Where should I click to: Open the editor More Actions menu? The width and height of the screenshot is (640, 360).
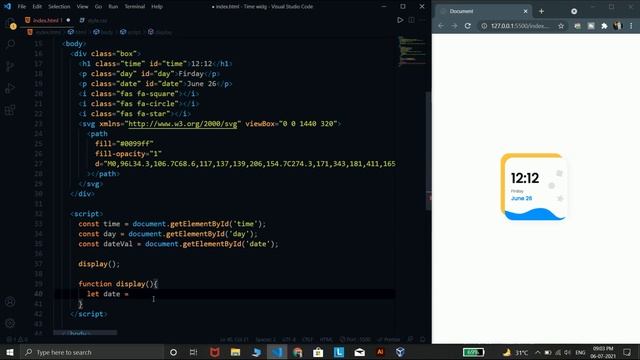[x=422, y=20]
